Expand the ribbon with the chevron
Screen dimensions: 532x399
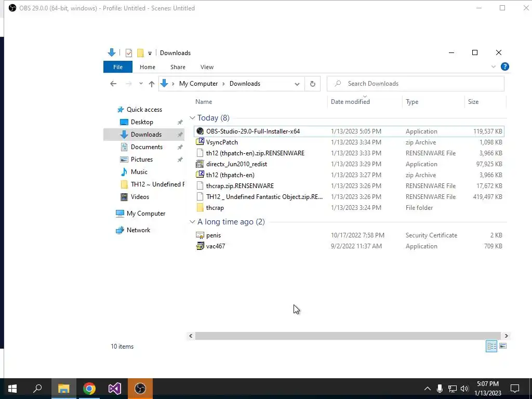[494, 66]
